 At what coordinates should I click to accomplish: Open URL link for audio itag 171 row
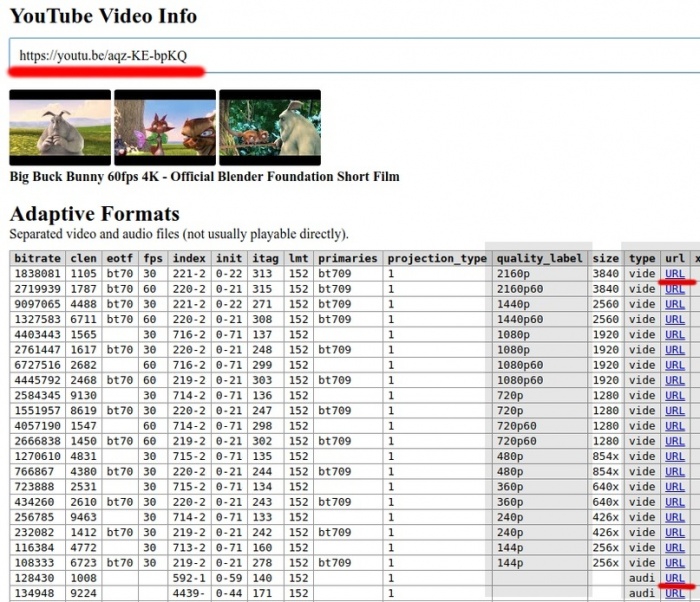pyautogui.click(x=675, y=593)
